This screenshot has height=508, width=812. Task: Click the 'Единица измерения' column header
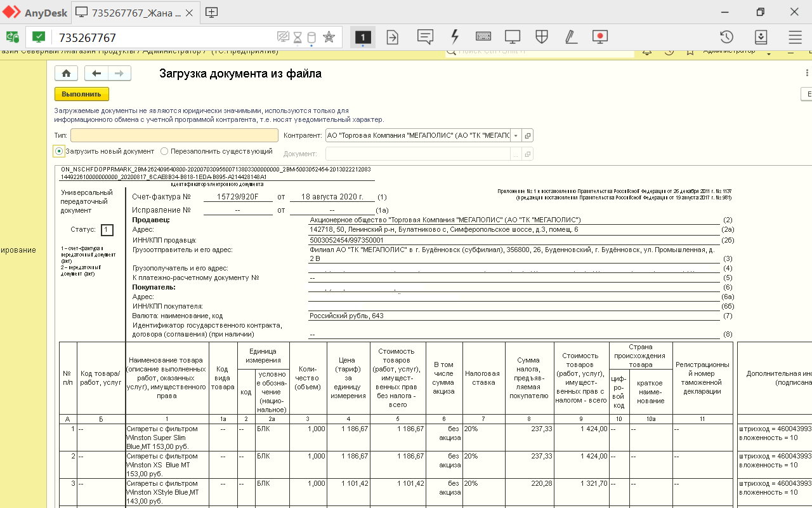[x=263, y=356]
